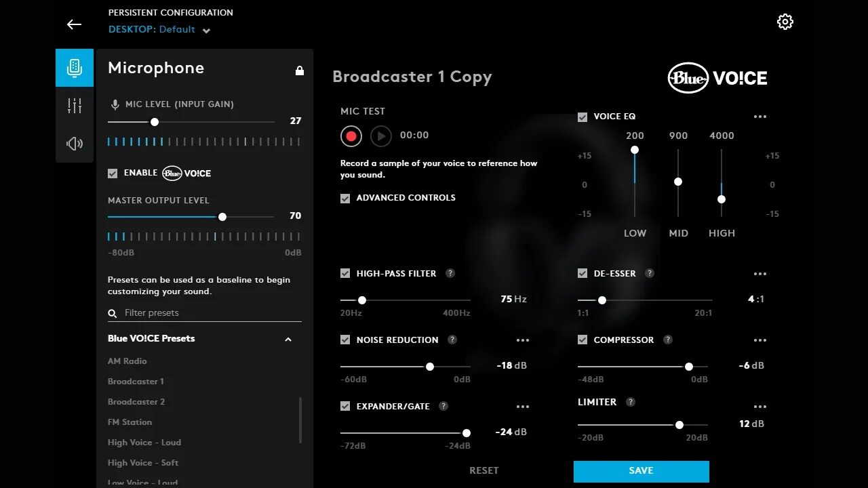Open settings via the gear icon
The width and height of the screenshot is (868, 488).
[x=785, y=22]
